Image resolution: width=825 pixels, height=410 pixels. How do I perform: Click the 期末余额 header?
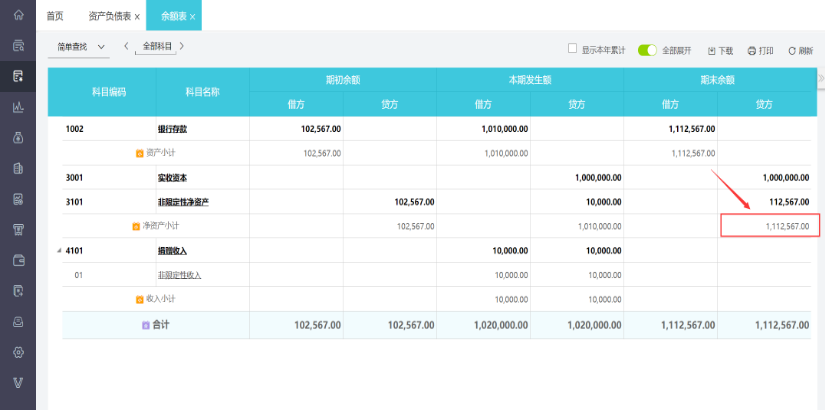click(x=717, y=80)
